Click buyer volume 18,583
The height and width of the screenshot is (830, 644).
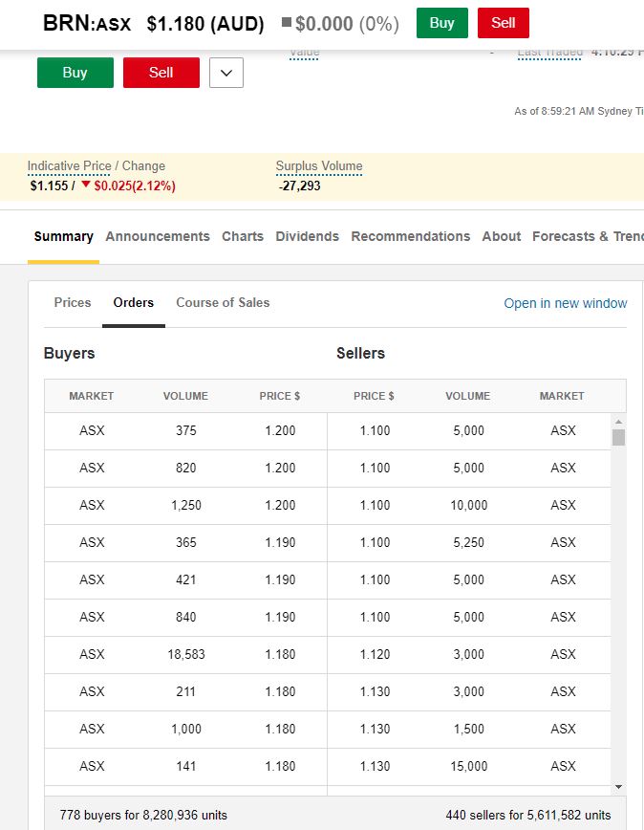tap(186, 655)
